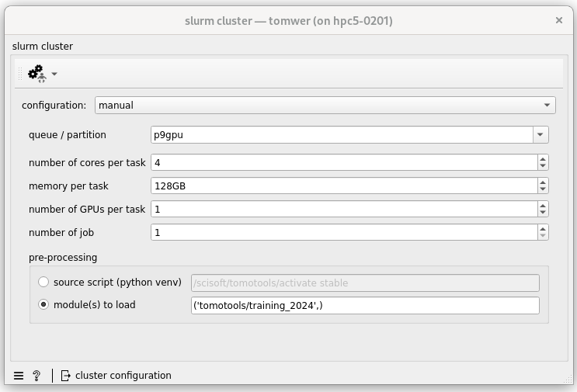
Task: Click the cluster configuration label
Action: (123, 376)
